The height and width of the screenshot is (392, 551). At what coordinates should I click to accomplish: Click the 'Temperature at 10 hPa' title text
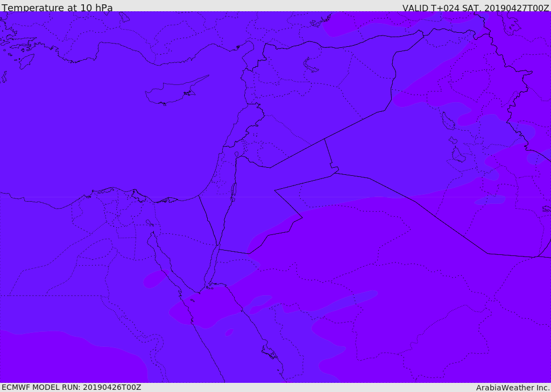[x=57, y=8]
